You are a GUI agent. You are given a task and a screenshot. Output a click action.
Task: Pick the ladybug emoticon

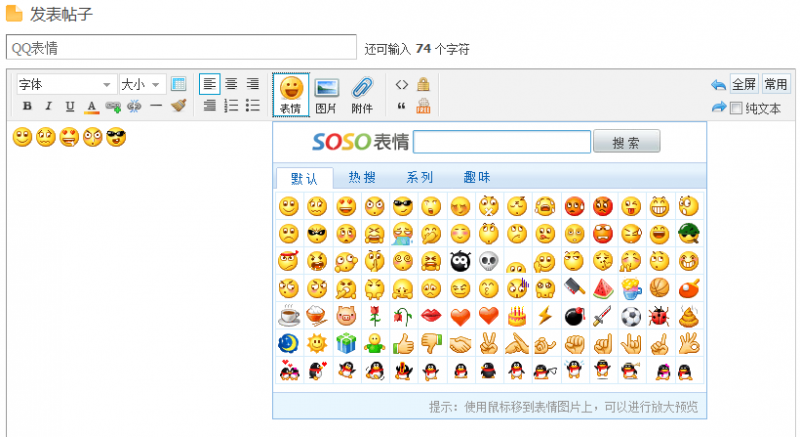(660, 317)
